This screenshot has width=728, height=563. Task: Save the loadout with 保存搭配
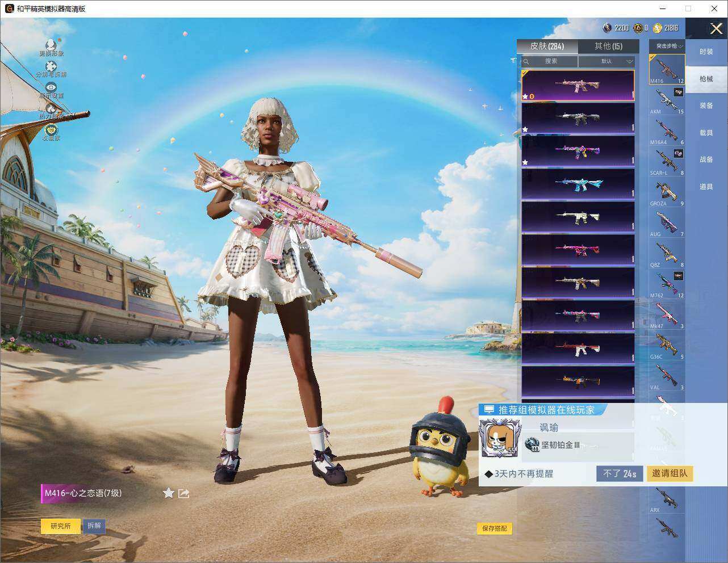point(495,528)
